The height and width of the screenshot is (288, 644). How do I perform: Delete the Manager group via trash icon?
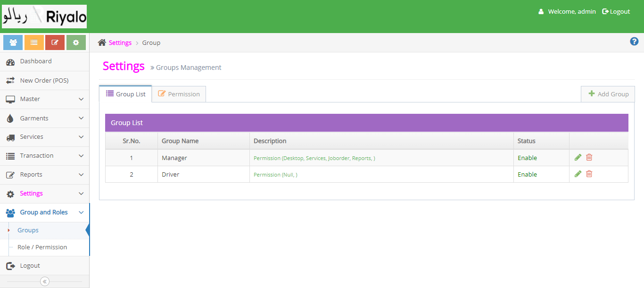point(589,158)
